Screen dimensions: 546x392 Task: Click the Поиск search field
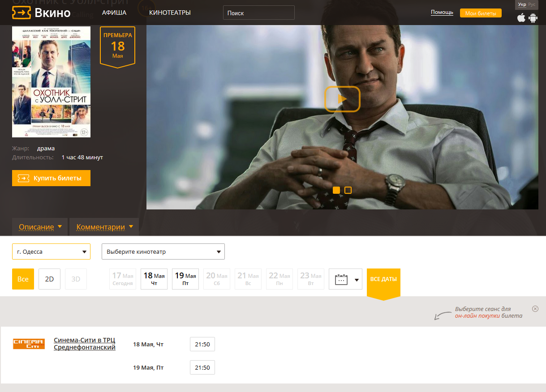coord(258,13)
